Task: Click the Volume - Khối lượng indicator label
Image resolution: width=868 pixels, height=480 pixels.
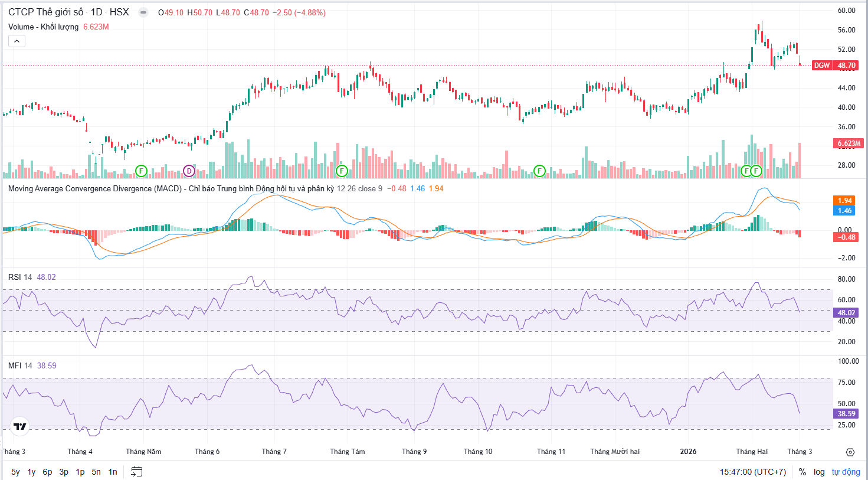Action: click(x=43, y=27)
